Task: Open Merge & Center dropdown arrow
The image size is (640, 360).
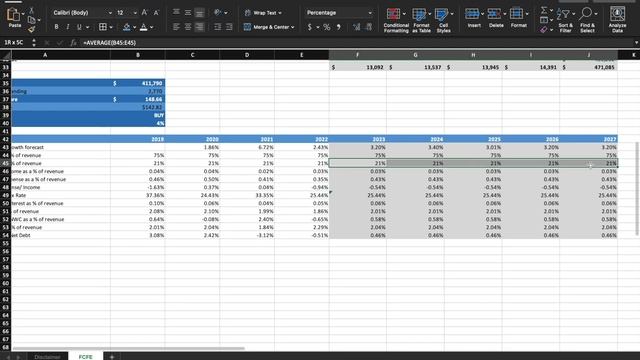Action: (x=293, y=27)
